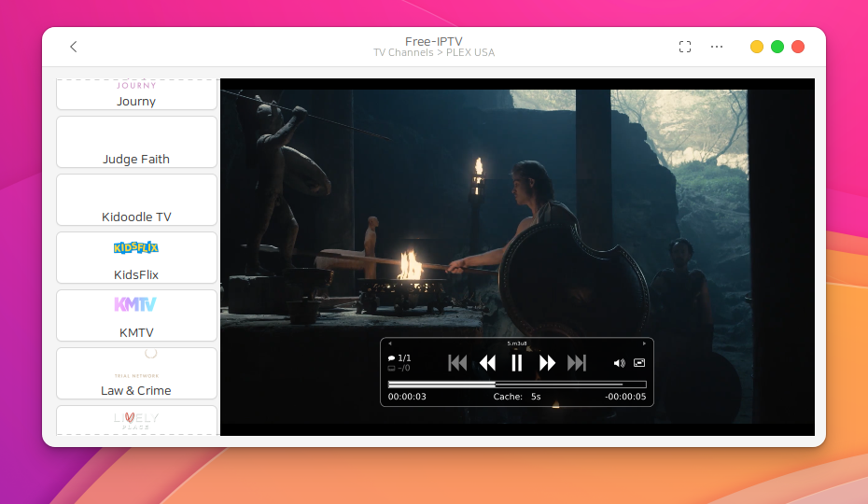Image resolution: width=868 pixels, height=504 pixels.
Task: Toggle fullscreen from player OSC
Action: pyautogui.click(x=639, y=363)
